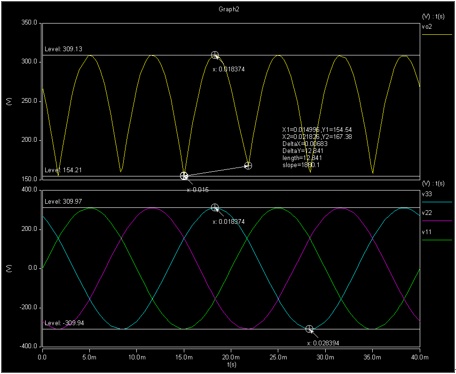The width and height of the screenshot is (456, 374).
Task: Click the cyan v33 legend line
Action: coord(437,202)
